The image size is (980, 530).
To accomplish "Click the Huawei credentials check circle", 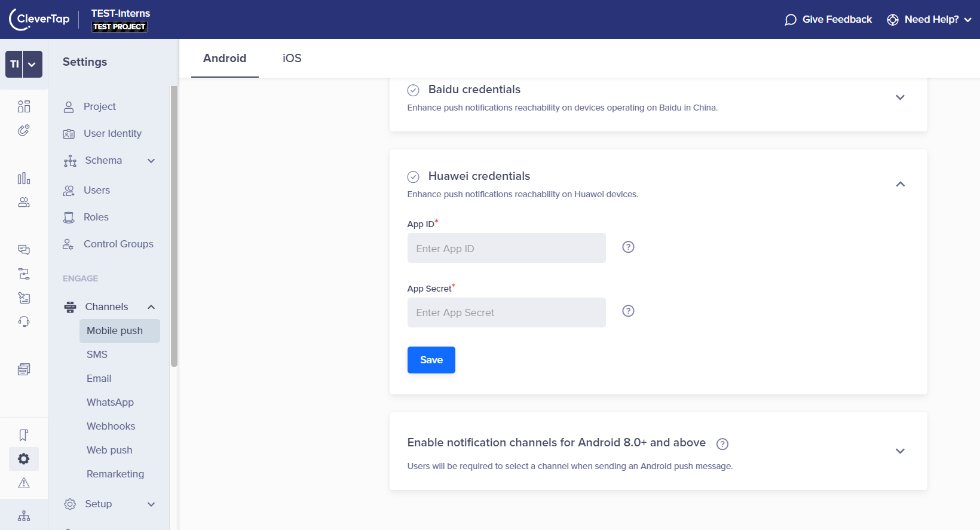I will [413, 177].
